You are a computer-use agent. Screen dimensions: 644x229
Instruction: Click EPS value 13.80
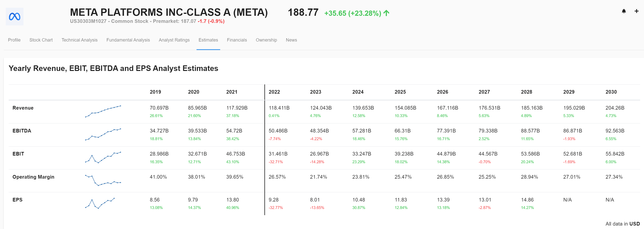[232, 200]
